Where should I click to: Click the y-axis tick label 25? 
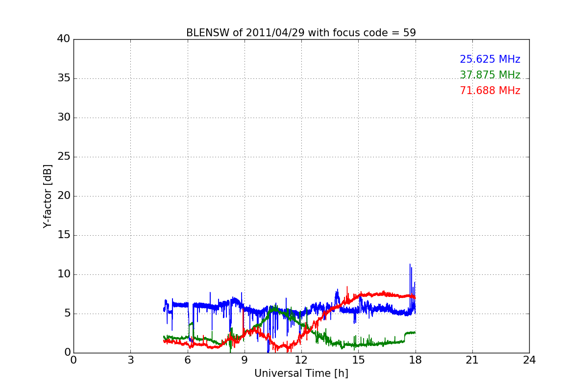pyautogui.click(x=63, y=157)
